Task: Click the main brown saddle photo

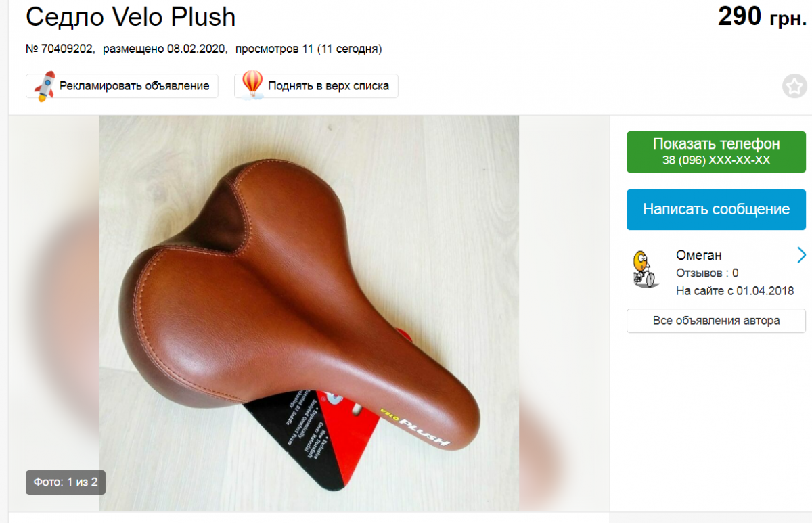Action: [309, 313]
